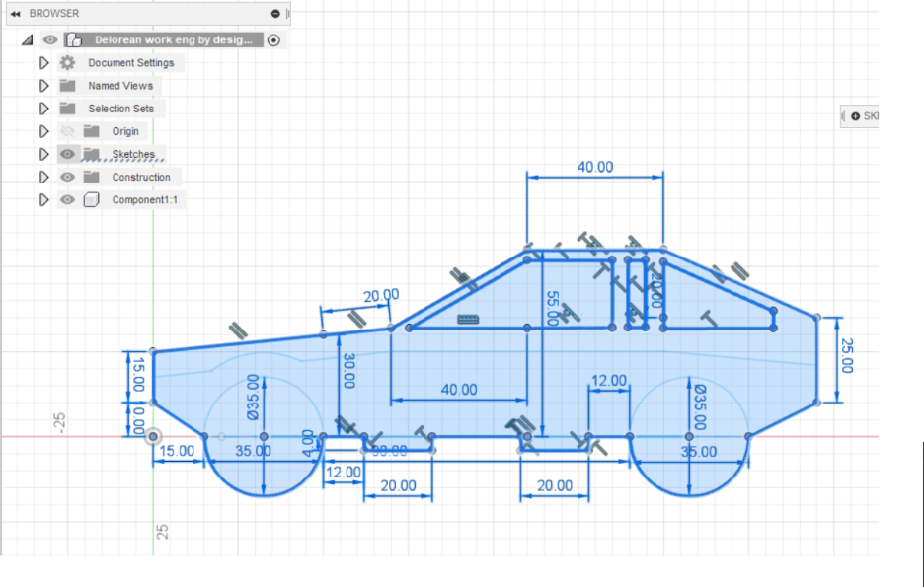Expand the Named Views node
The width and height of the screenshot is (924, 587).
tap(43, 86)
